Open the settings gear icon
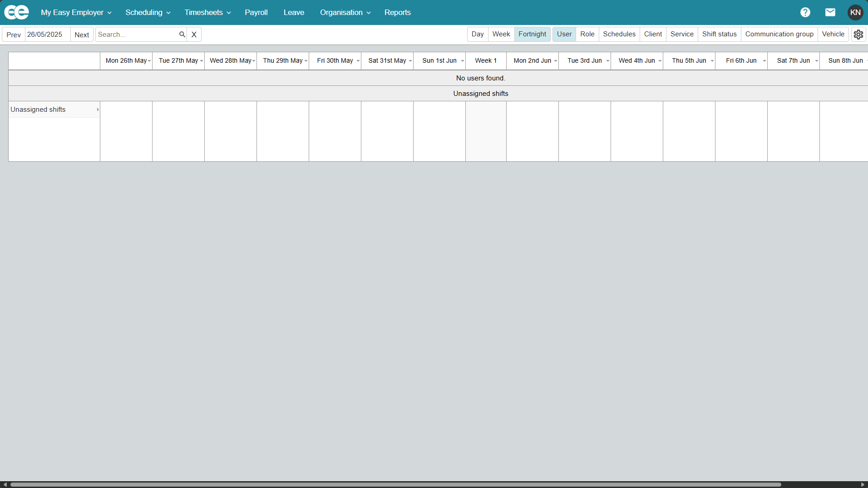868x488 pixels. click(858, 34)
